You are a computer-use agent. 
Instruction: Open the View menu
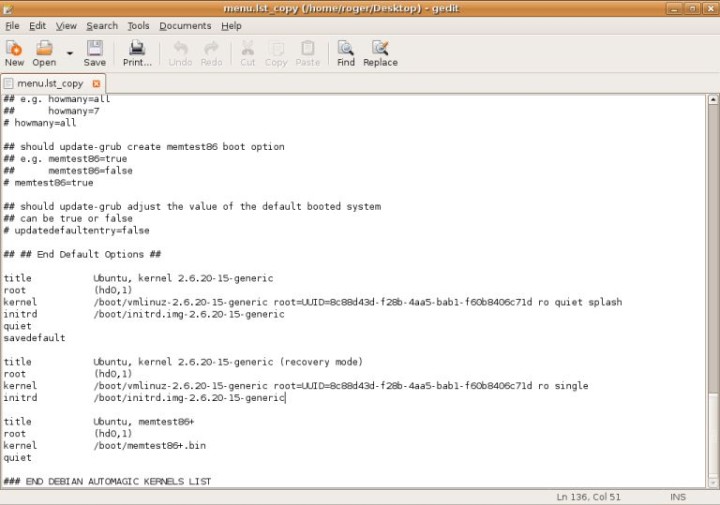(x=66, y=26)
